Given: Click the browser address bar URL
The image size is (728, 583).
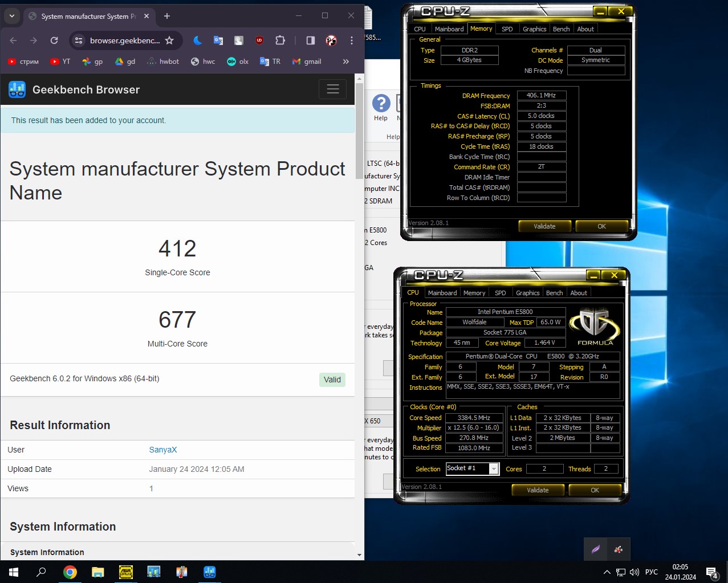Looking at the screenshot, I should point(125,40).
